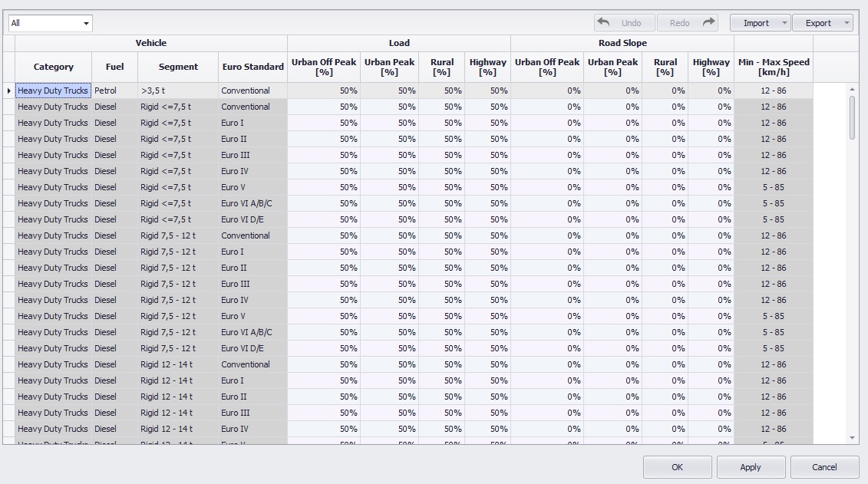
Task: Click the Export button
Action: tap(818, 23)
